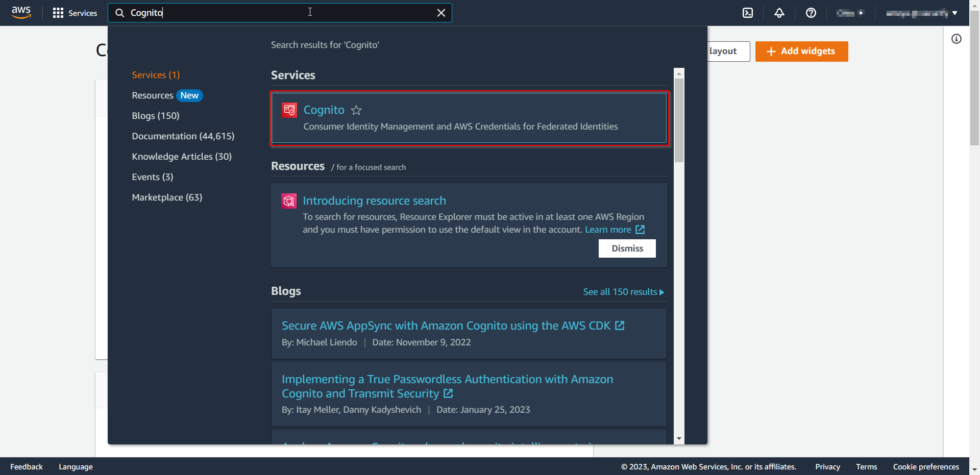This screenshot has height=475, width=980.
Task: Open the account menu dropdown
Action: 921,13
